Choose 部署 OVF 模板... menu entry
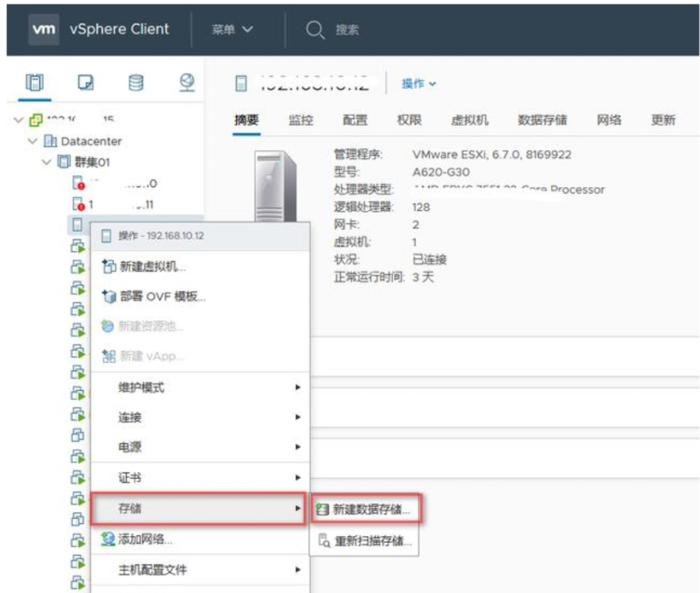 (x=200, y=296)
